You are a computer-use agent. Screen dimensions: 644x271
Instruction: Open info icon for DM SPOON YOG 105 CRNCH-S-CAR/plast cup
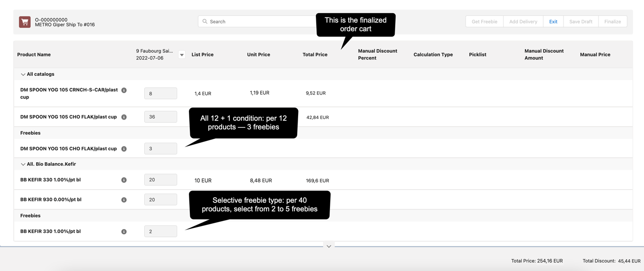pyautogui.click(x=124, y=90)
